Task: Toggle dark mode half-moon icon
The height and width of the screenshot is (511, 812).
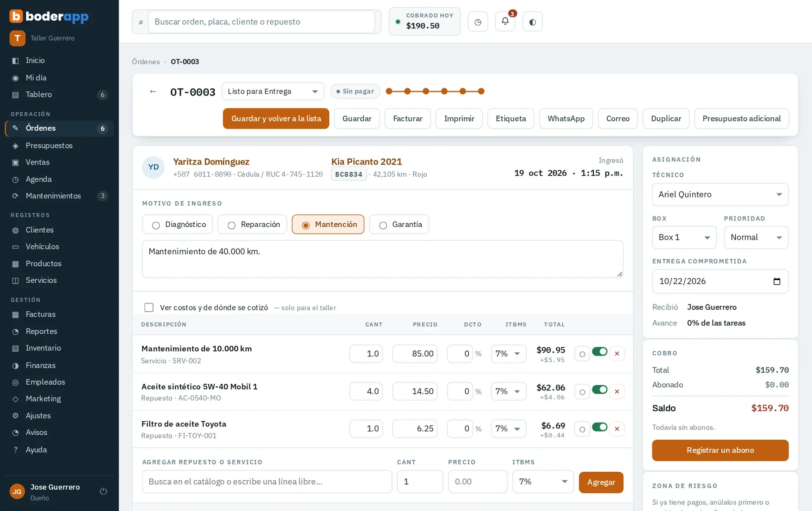Action: click(532, 22)
